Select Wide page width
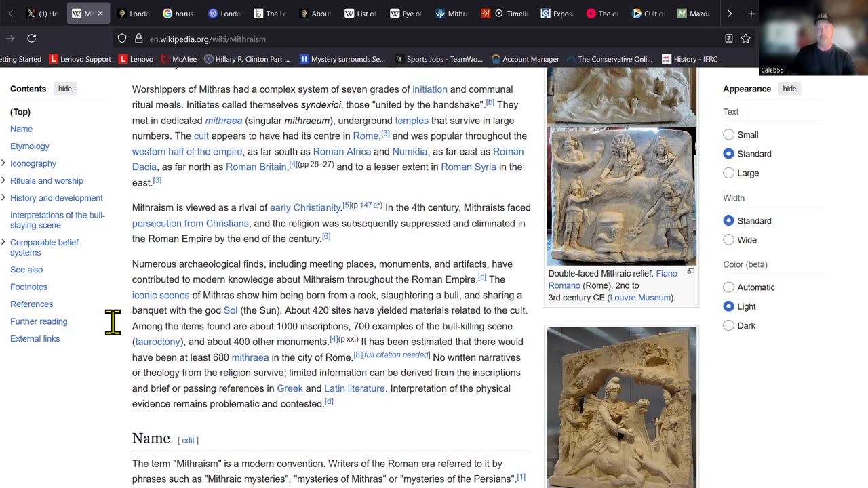 (728, 240)
